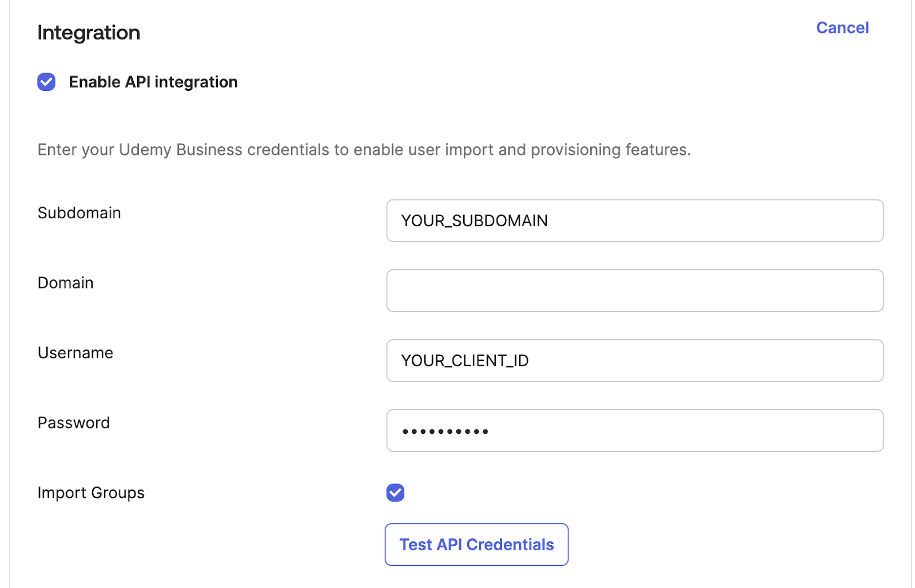The image size is (915, 588).
Task: Click the Password field label
Action: 73,423
